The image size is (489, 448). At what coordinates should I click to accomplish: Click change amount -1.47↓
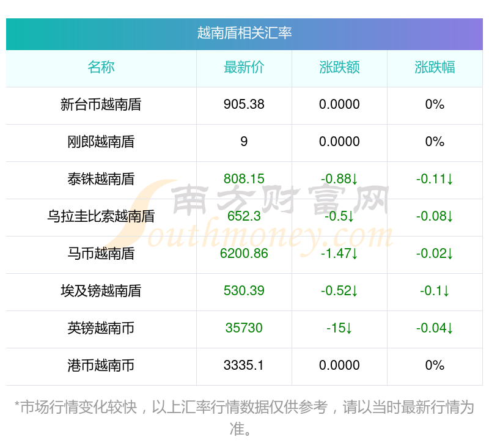339,254
